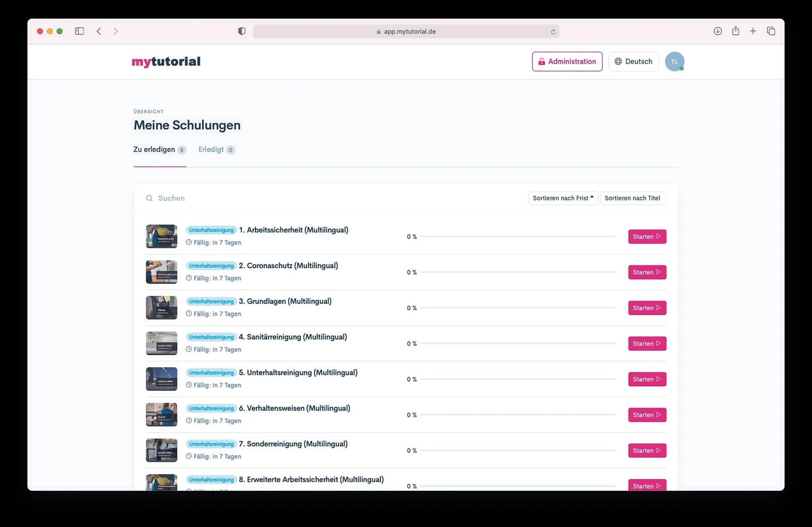Viewport: 812px width, 527px height.
Task: Open the Grundlagen course thumbnail
Action: (161, 308)
